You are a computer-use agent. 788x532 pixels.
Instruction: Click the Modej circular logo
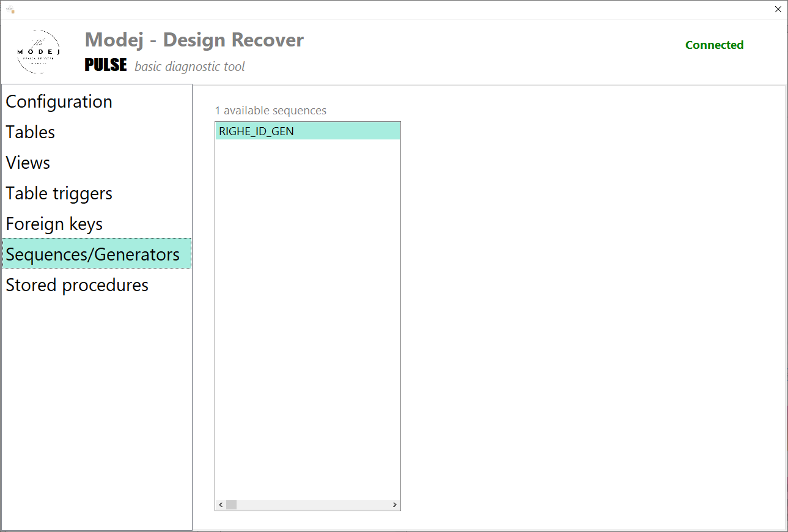point(39,52)
